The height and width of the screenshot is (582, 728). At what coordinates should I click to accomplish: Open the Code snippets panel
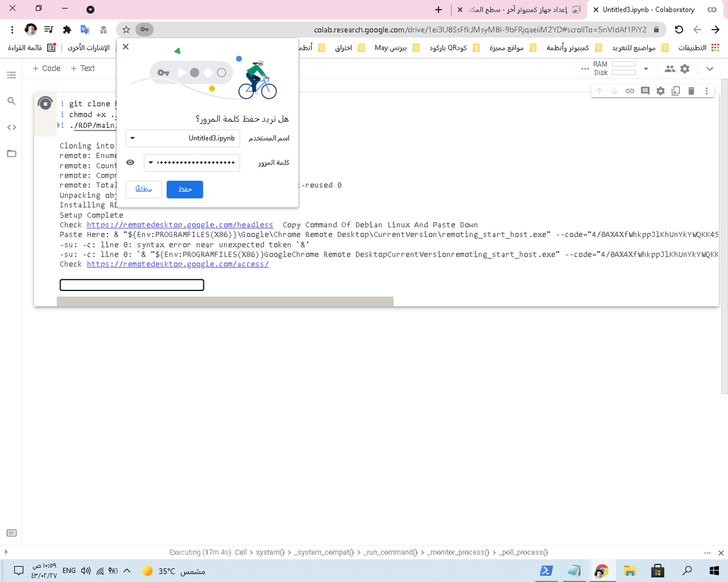click(x=11, y=127)
